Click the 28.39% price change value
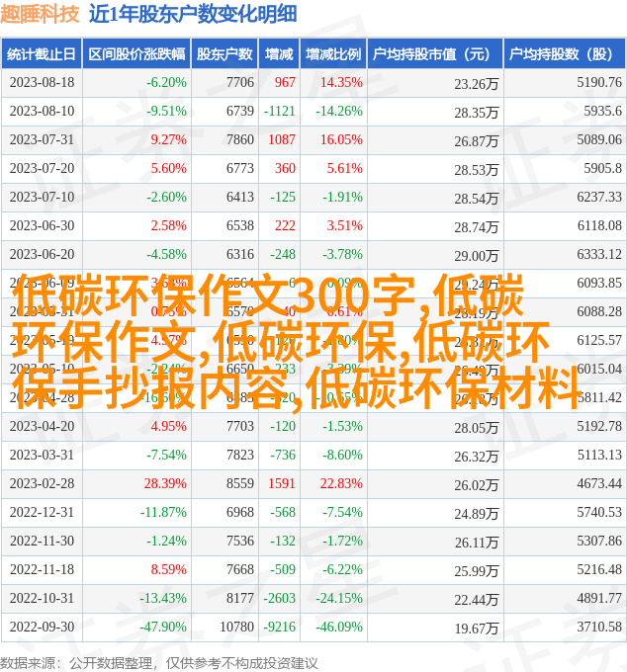Screen dimensions: 627x672 [165, 484]
